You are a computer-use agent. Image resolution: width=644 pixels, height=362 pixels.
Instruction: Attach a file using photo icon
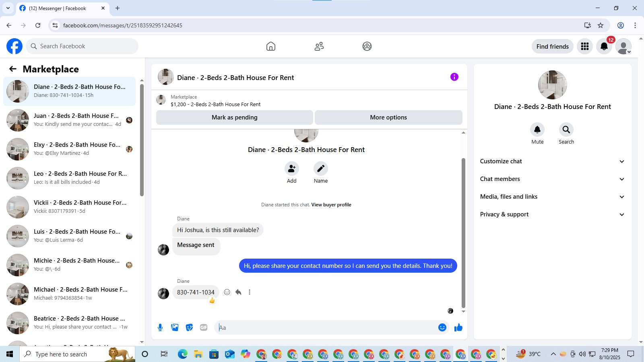pyautogui.click(x=175, y=327)
